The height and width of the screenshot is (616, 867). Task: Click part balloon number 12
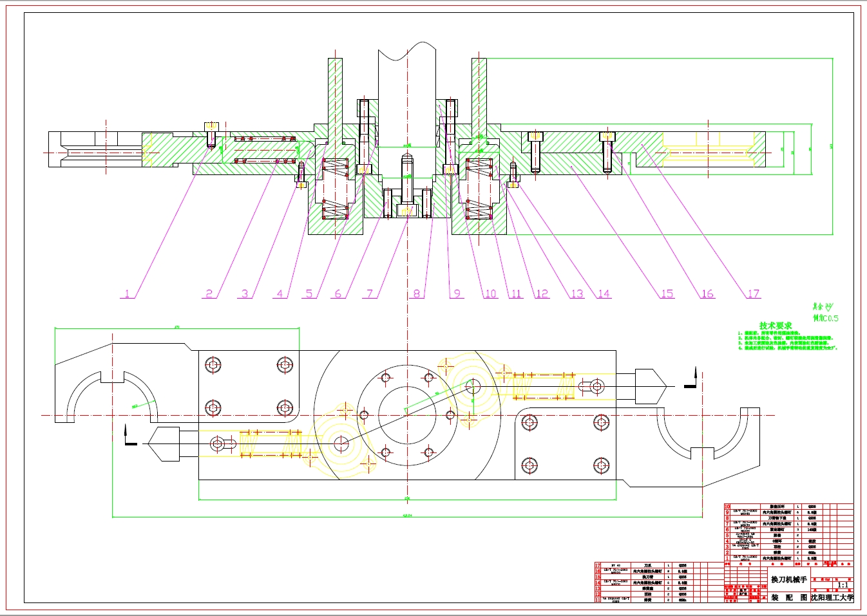tap(542, 294)
